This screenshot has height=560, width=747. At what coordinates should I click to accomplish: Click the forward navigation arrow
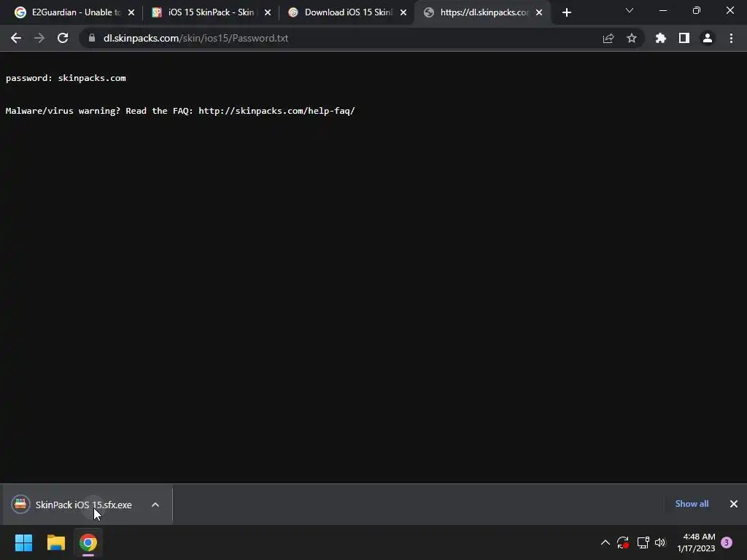coord(39,38)
